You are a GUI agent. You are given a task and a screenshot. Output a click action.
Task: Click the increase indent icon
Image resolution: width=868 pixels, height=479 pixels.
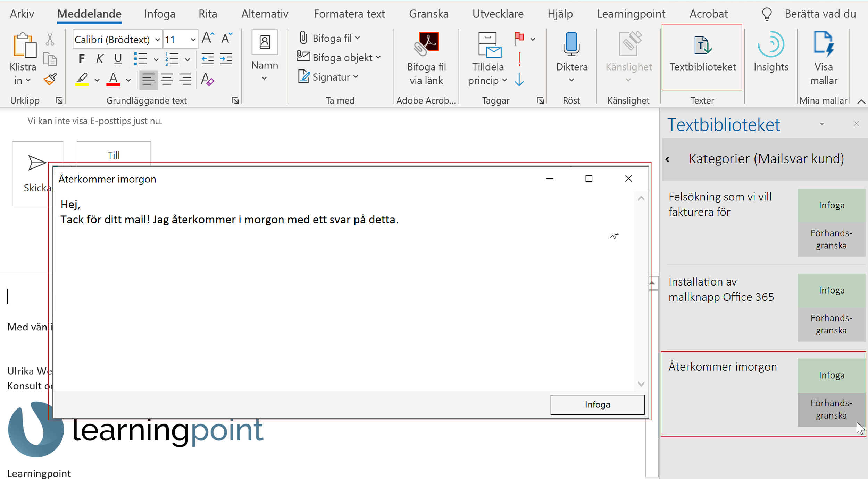[x=226, y=58]
